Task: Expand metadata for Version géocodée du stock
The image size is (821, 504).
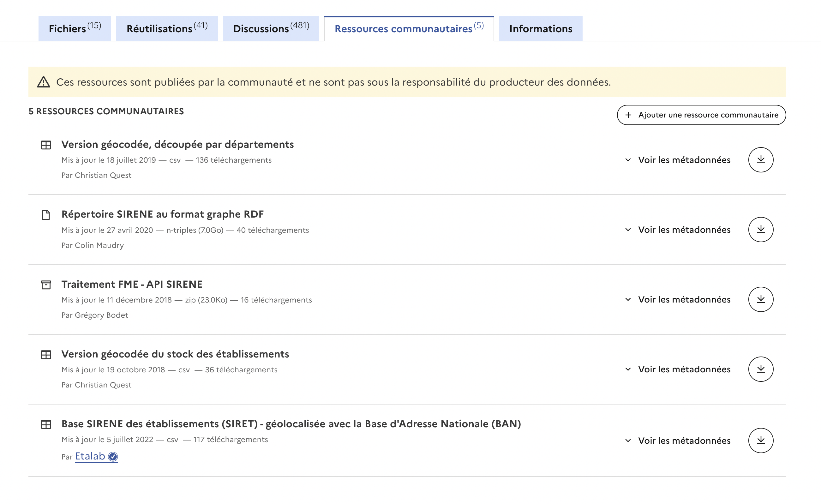Action: tap(677, 369)
